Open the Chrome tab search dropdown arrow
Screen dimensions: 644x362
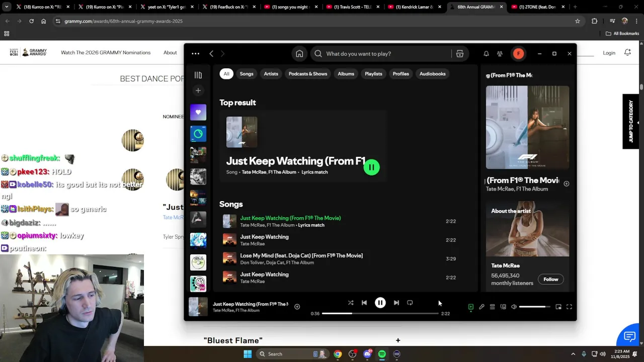pos(7,7)
